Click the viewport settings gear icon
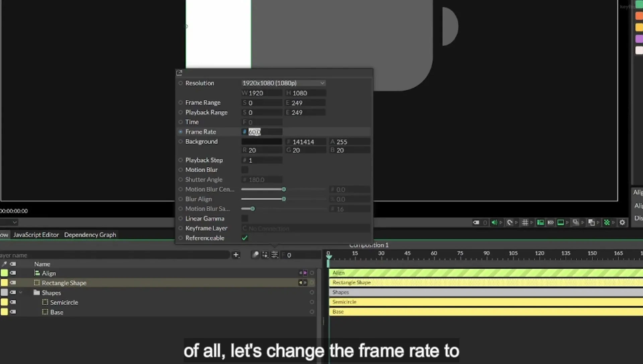 tap(622, 222)
